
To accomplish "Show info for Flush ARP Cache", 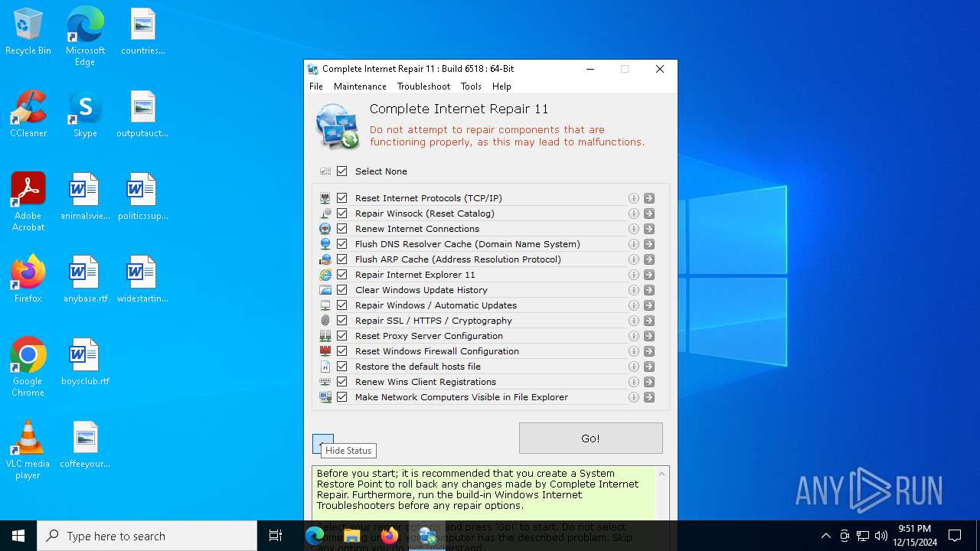I will pyautogui.click(x=633, y=259).
